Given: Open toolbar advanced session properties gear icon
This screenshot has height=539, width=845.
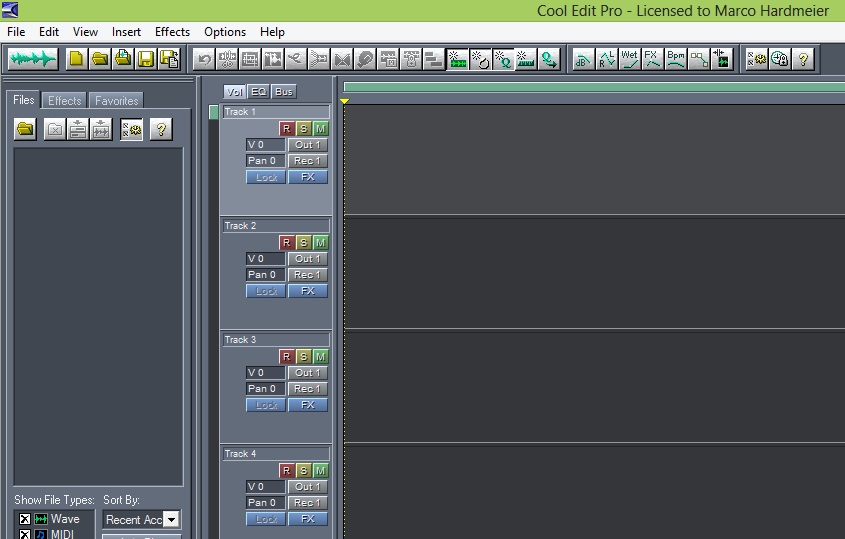Looking at the screenshot, I should [757, 59].
